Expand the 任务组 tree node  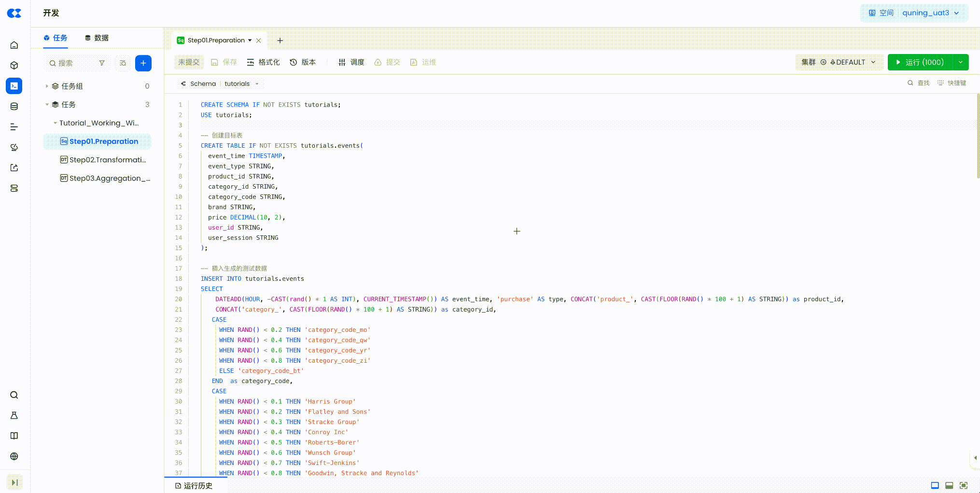point(47,86)
